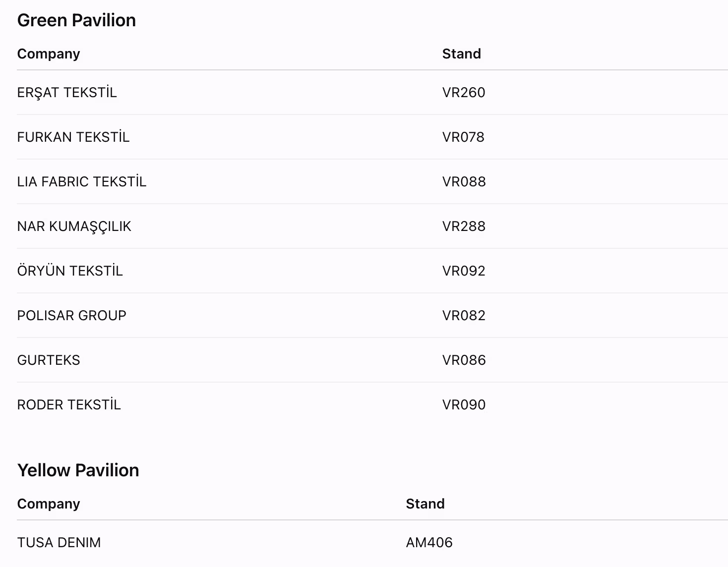Click stand code VR092
The width and height of the screenshot is (728, 567).
tap(464, 271)
